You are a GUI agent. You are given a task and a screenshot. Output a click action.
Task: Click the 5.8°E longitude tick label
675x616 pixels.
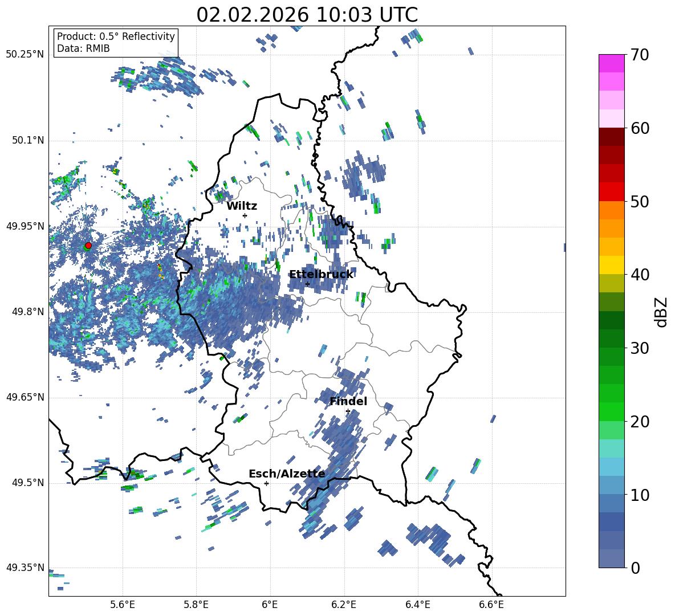click(196, 605)
